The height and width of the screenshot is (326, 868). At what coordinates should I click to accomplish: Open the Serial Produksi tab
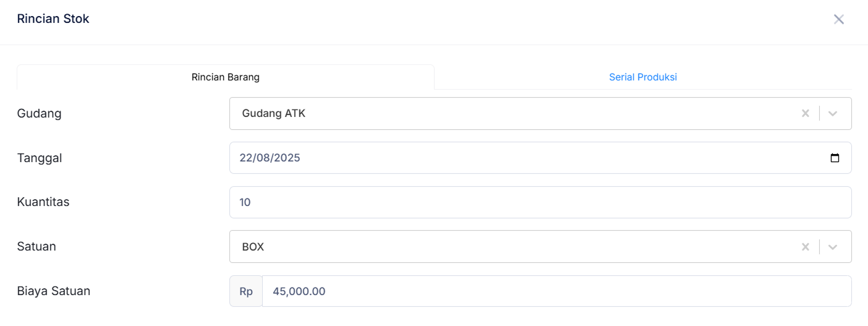click(643, 77)
